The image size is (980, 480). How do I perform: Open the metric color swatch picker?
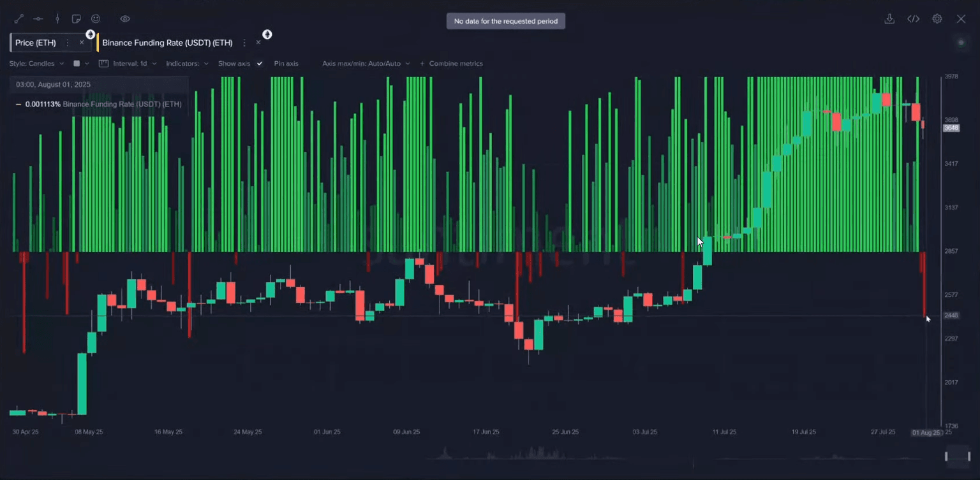pos(77,64)
